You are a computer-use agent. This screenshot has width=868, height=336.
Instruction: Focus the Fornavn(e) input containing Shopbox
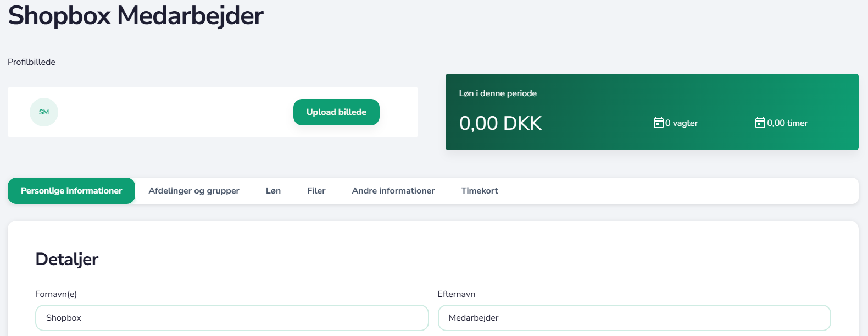point(231,318)
